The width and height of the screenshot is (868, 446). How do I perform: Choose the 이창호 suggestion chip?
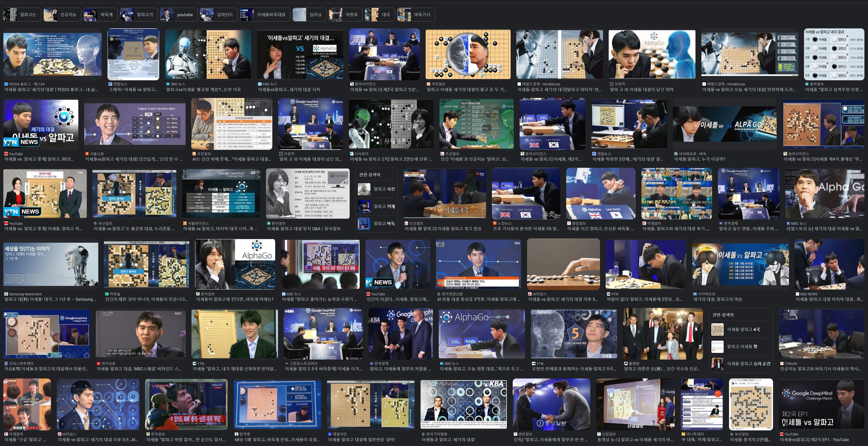[x=346, y=15]
